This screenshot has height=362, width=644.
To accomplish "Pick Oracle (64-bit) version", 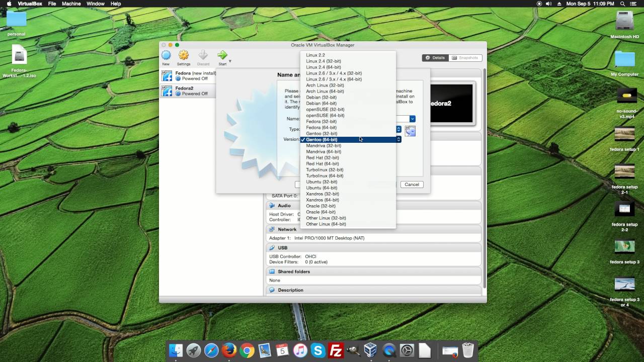I will pyautogui.click(x=348, y=212).
